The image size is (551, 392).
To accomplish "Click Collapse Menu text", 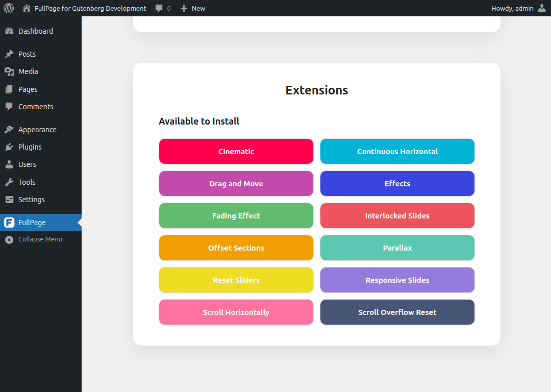I will 40,239.
